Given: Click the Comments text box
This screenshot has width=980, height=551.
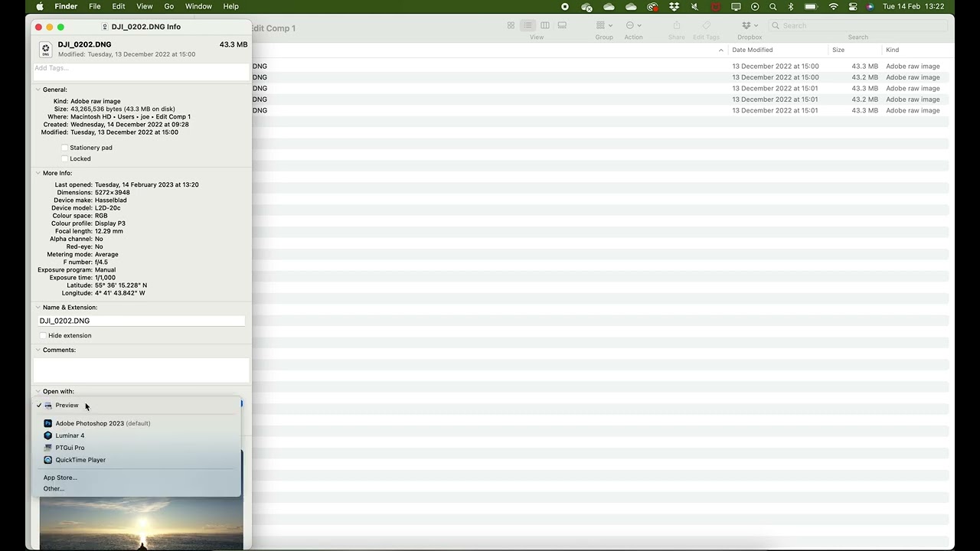Looking at the screenshot, I should (141, 370).
